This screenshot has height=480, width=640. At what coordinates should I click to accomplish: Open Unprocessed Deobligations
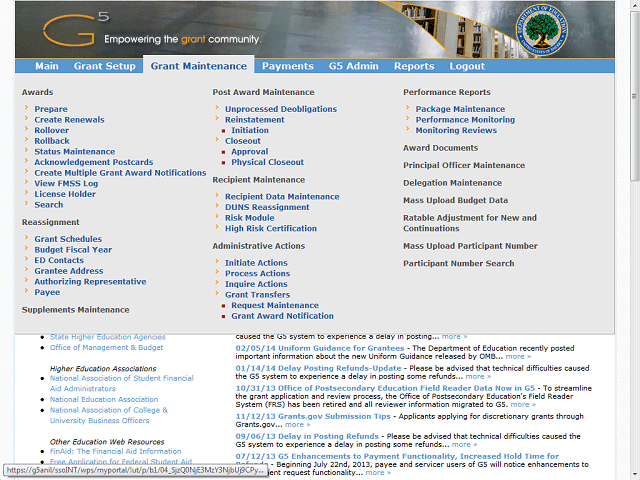click(281, 109)
